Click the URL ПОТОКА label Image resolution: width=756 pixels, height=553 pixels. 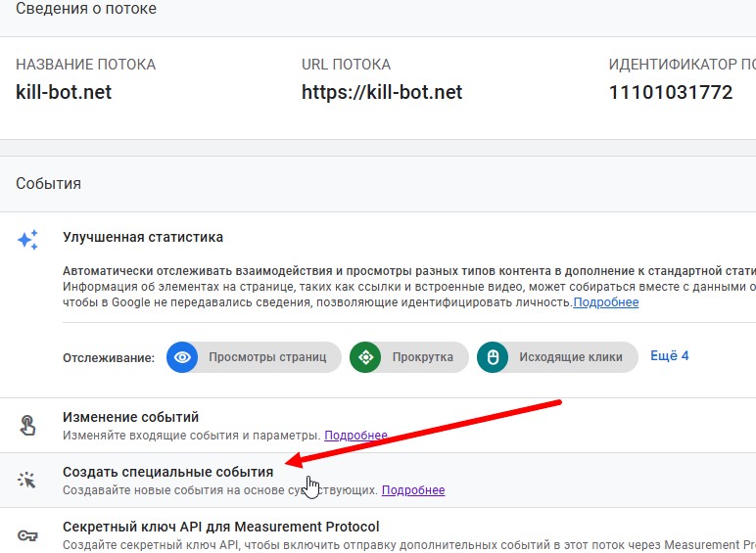347,65
